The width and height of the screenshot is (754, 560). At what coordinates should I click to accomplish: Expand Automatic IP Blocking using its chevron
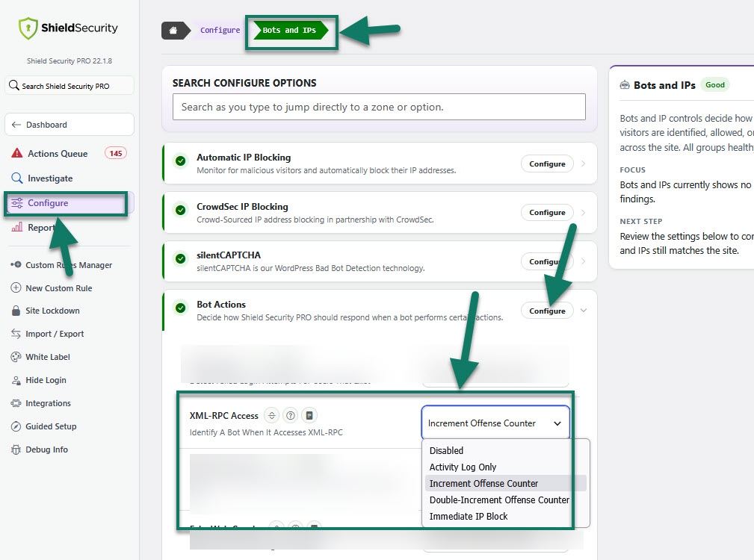click(x=584, y=164)
